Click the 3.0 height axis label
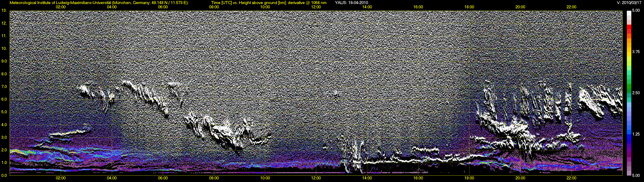 coord(4,137)
